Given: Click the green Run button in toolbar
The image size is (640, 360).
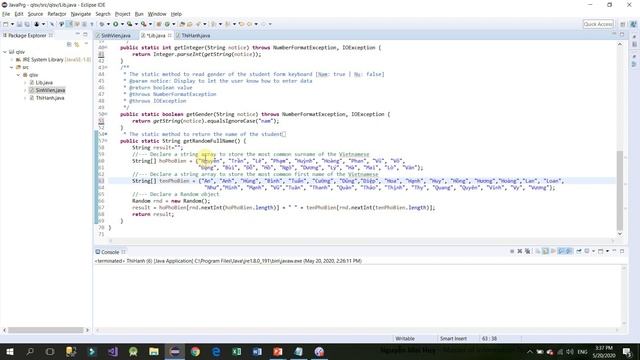Looking at the screenshot, I should 116,24.
